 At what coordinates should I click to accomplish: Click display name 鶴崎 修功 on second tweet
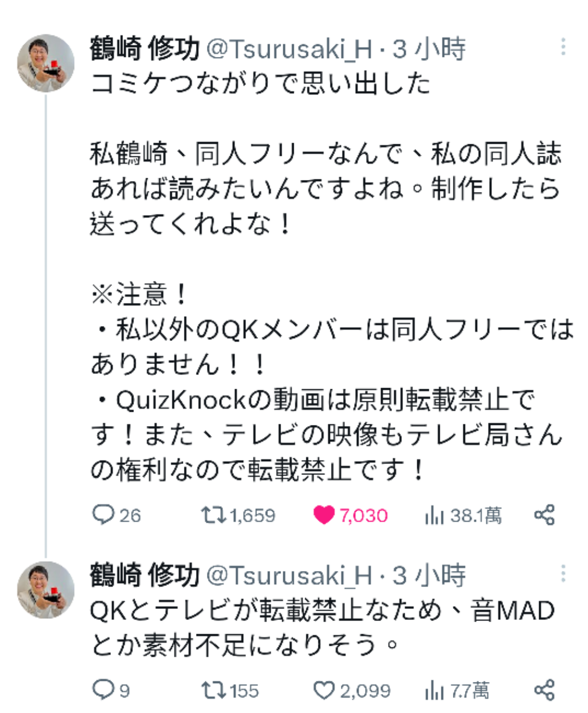click(144, 576)
